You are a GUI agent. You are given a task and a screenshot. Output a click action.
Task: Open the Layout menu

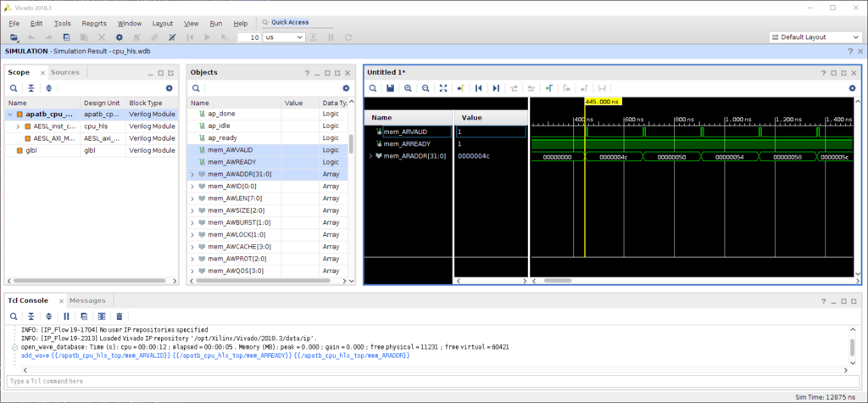pyautogui.click(x=163, y=23)
